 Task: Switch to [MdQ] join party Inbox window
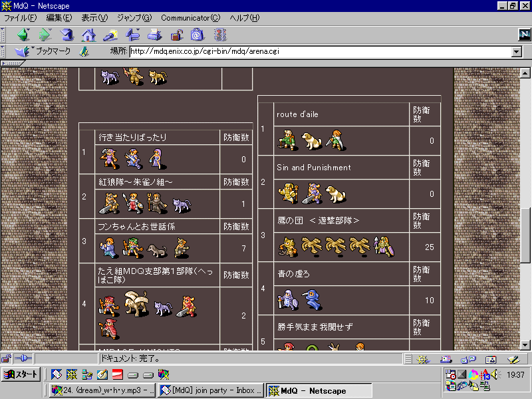coord(211,390)
